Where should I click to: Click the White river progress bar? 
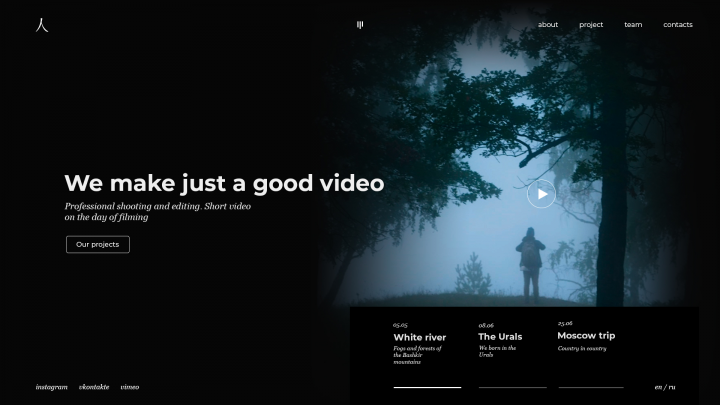click(x=427, y=387)
